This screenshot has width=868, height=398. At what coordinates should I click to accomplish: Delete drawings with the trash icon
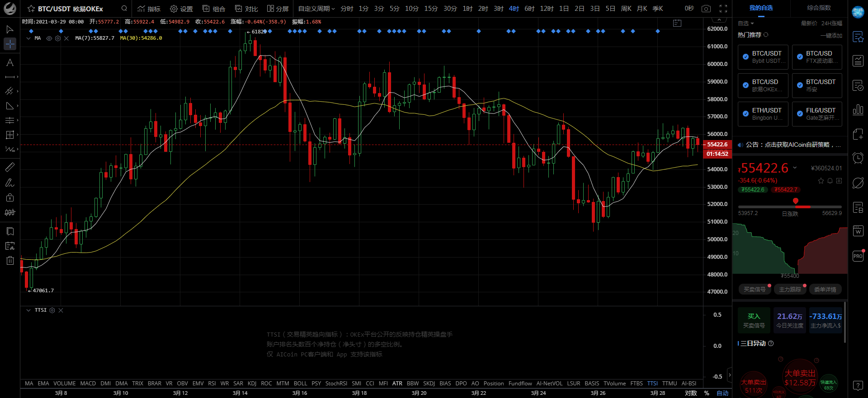[x=10, y=260]
